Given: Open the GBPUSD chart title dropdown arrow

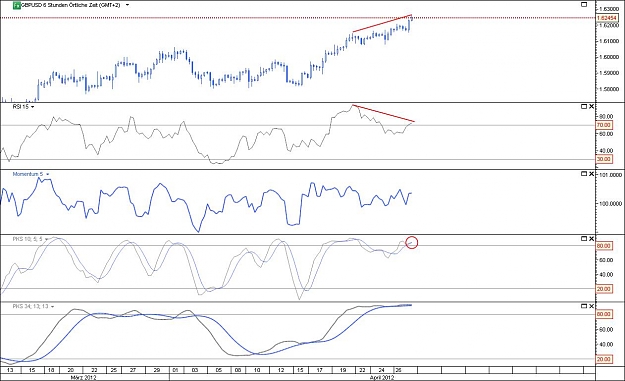Looking at the screenshot, I should [x=128, y=5].
